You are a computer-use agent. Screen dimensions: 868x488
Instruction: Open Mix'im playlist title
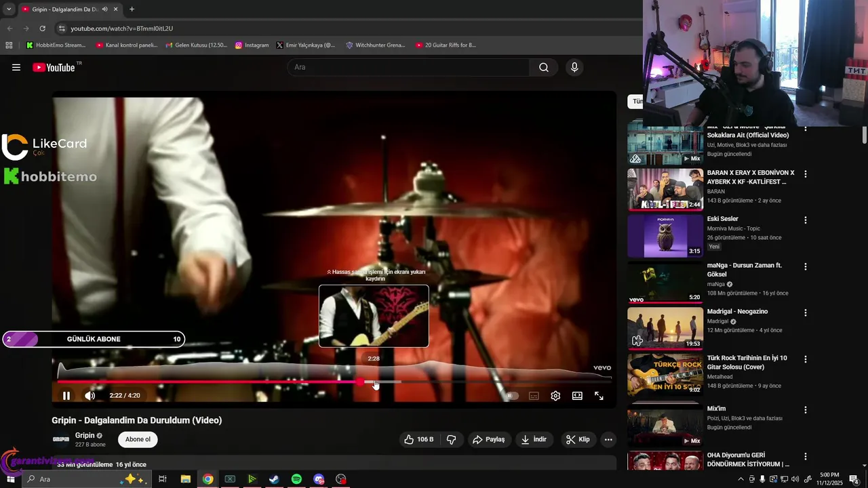(716, 409)
